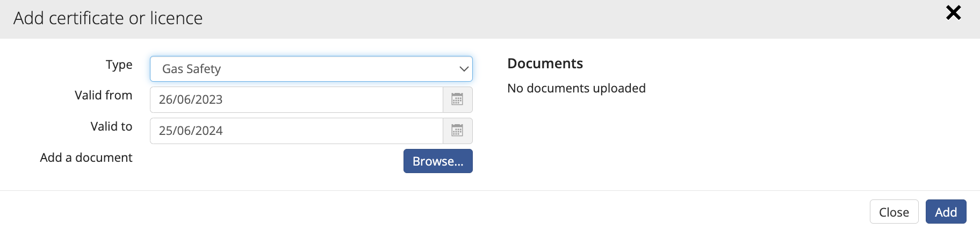The image size is (980, 229).
Task: Click the No documents uploaded message
Action: (x=577, y=88)
